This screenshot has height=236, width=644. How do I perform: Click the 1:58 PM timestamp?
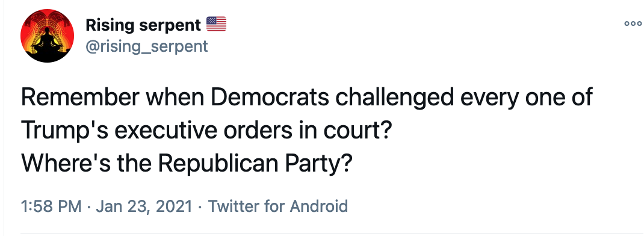coord(51,205)
